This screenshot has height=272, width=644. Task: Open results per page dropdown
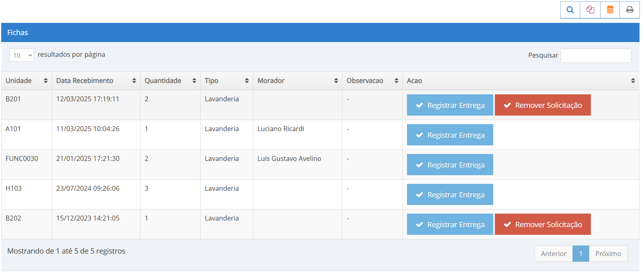pos(22,55)
